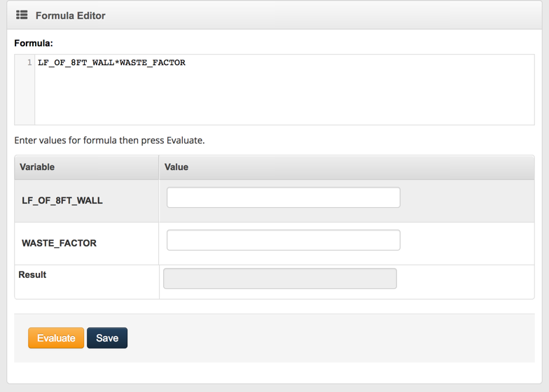Viewport: 549px width, 392px height.
Task: Click the 'Enter values for formula' instruction text
Action: pyautogui.click(x=109, y=141)
